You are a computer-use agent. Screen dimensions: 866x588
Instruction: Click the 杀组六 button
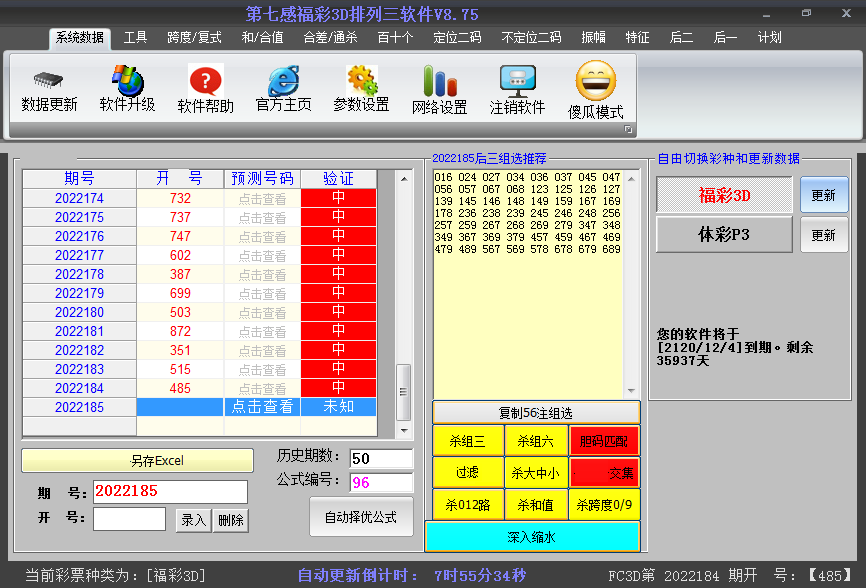(x=536, y=441)
